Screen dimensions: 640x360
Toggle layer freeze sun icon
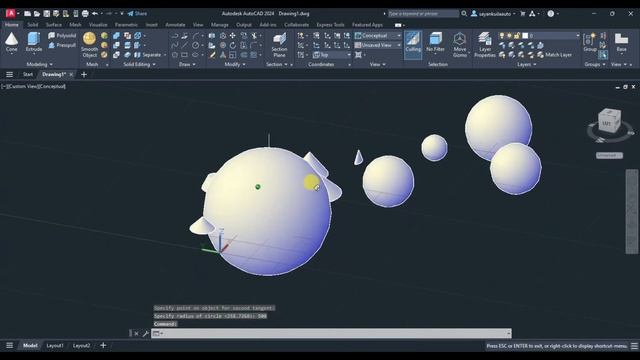pos(509,36)
